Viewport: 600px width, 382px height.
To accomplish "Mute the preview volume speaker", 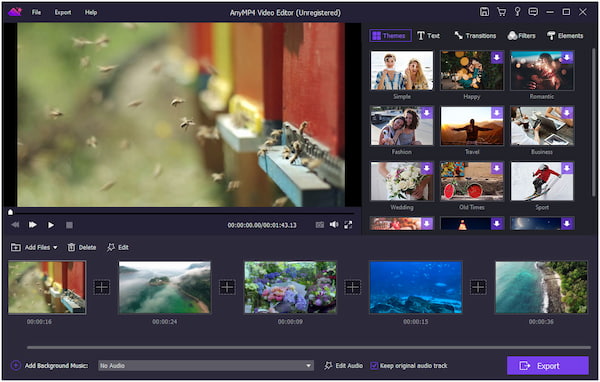I will click(334, 225).
